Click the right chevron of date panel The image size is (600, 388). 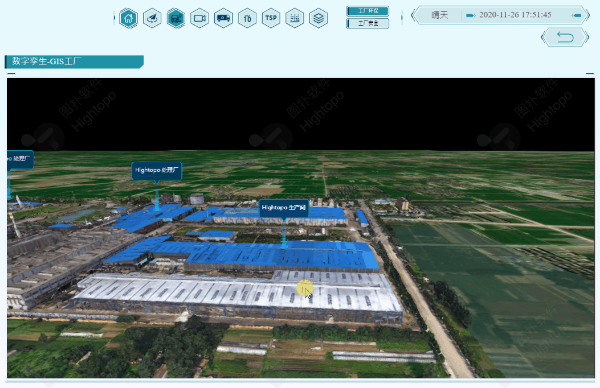(x=588, y=15)
